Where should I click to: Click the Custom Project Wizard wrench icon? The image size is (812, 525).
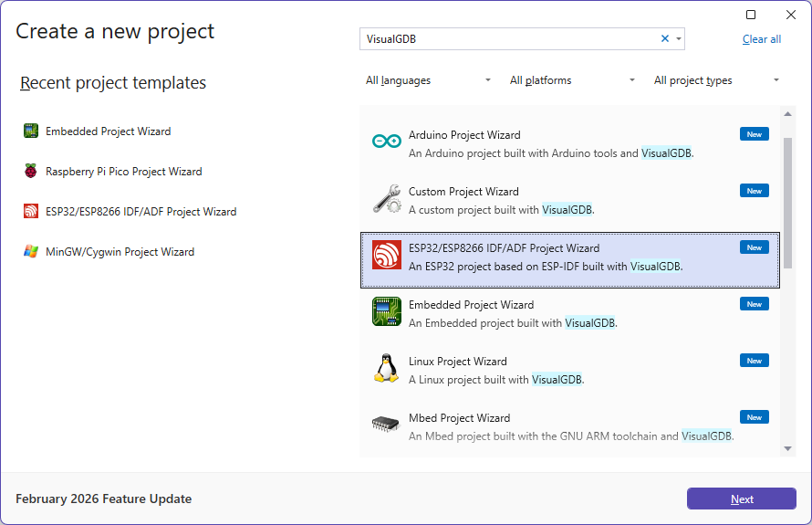(x=387, y=199)
